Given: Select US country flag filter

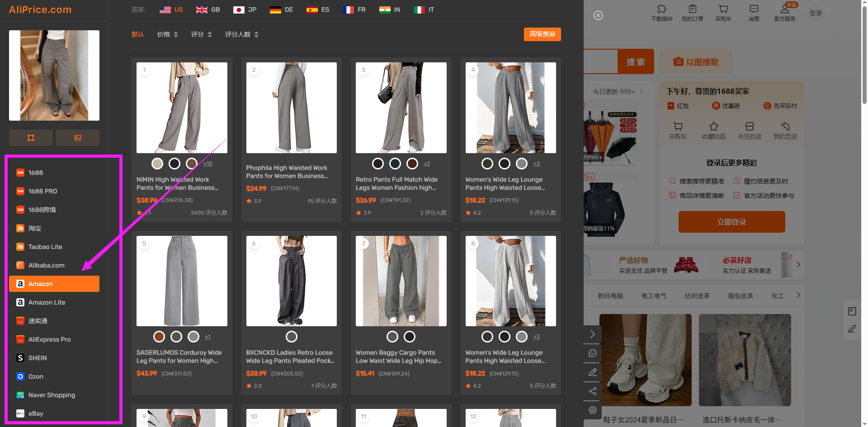Looking at the screenshot, I should (x=171, y=9).
